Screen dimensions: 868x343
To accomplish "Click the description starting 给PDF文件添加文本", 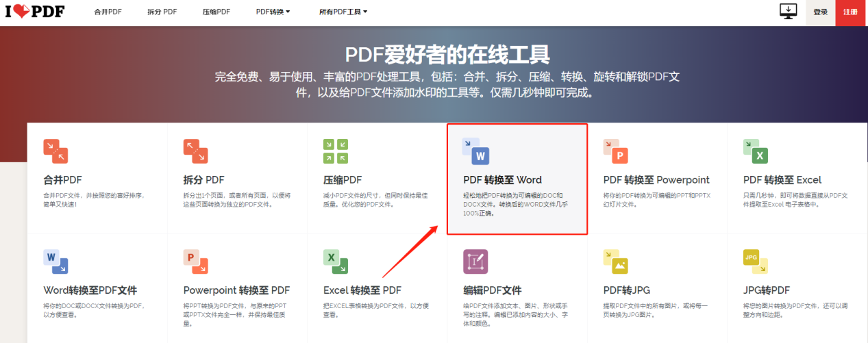I will (516, 314).
